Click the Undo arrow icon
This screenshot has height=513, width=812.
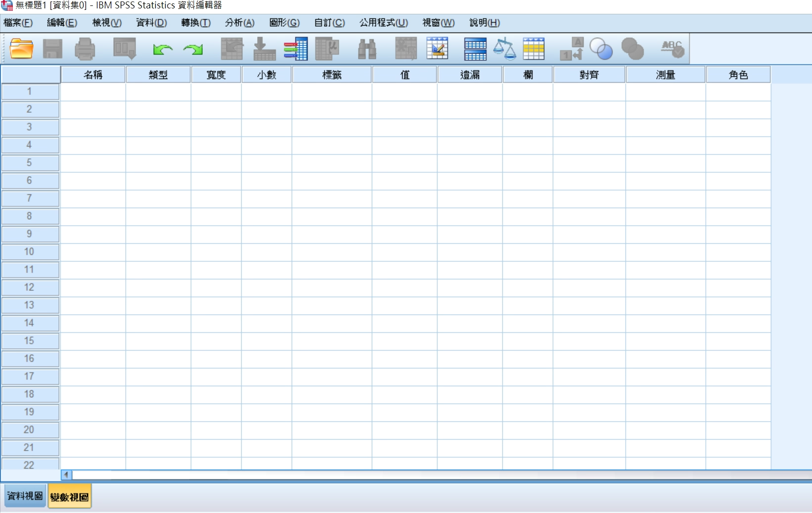(162, 49)
